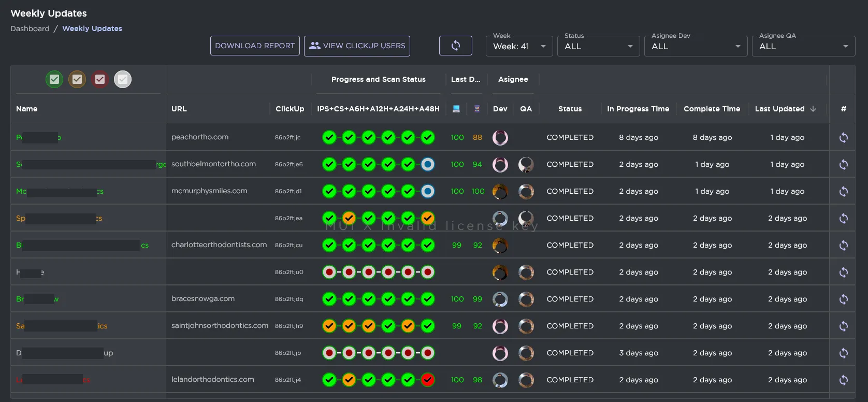The image size is (868, 402).
Task: Click the QA assignee avatar for southbelmontortho.com
Action: coord(526,164)
